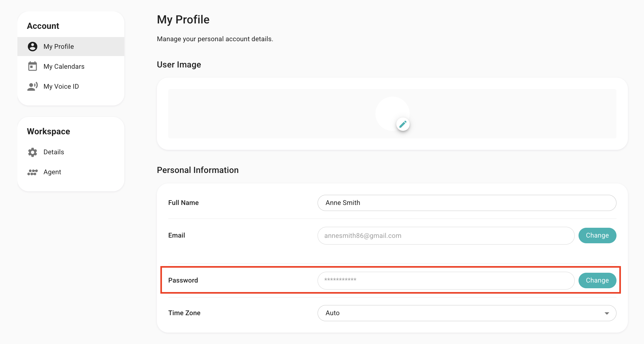Change the password

(x=597, y=280)
